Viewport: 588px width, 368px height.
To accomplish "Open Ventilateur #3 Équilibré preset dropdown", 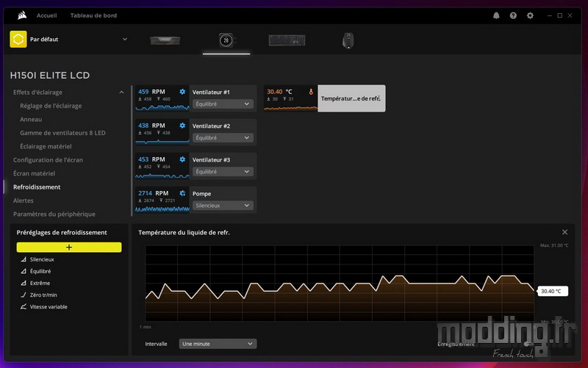I will [x=223, y=171].
